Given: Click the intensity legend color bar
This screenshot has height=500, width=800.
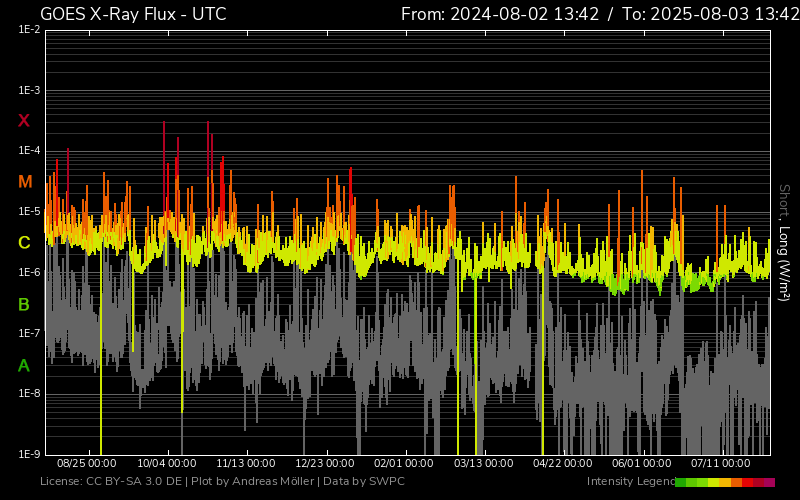Looking at the screenshot, I should point(724,482).
